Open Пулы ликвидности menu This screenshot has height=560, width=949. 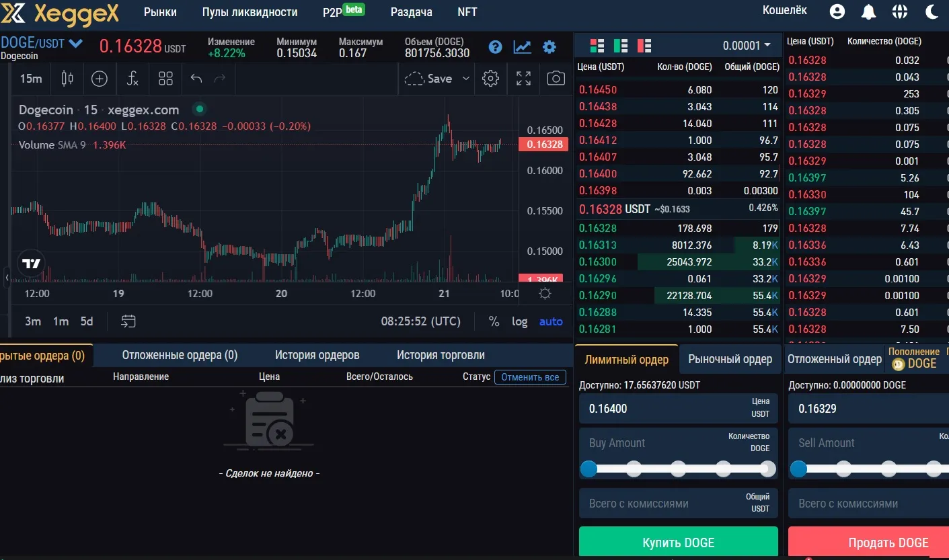click(x=250, y=12)
